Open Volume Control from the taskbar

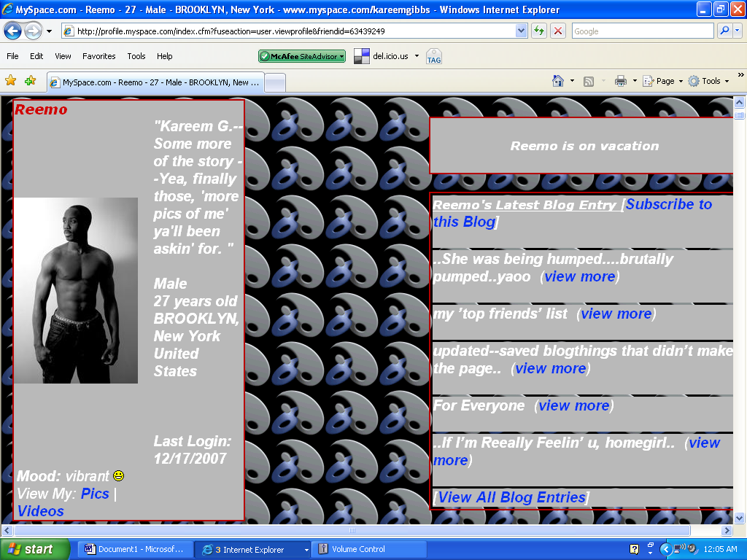(357, 549)
